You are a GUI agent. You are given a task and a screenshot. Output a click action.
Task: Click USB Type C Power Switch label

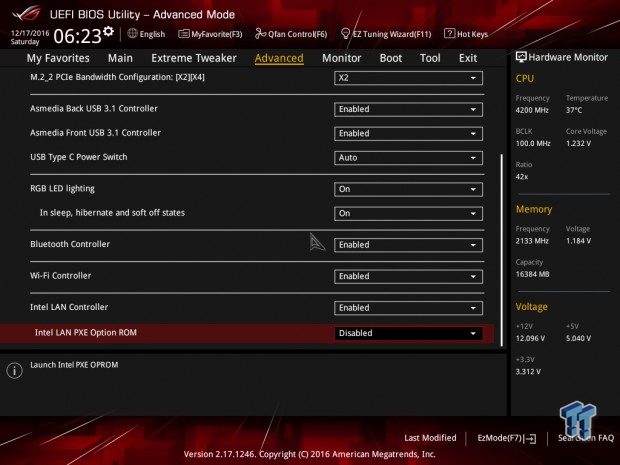[79, 157]
